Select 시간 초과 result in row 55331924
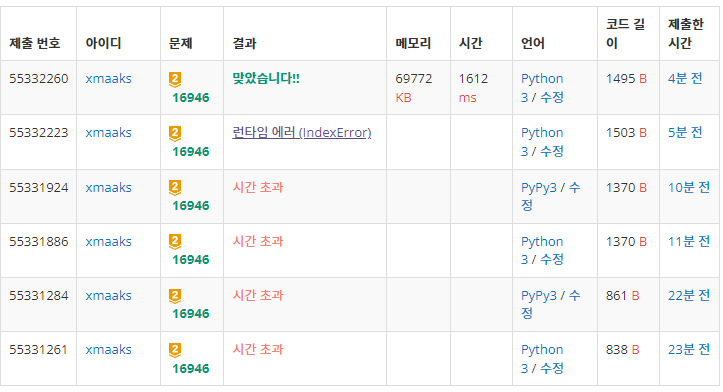Screen dimensions: 723x392 point(258,187)
